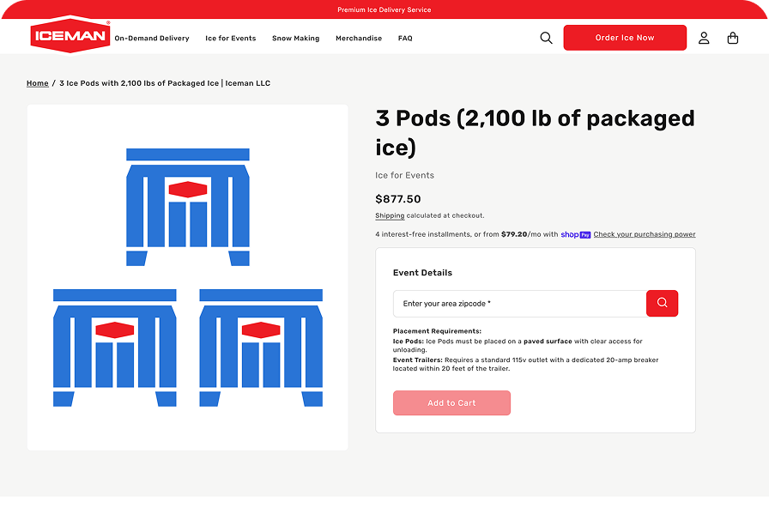Screen dimensions: 769x532
Task: Open the user account icon
Action: (x=704, y=38)
